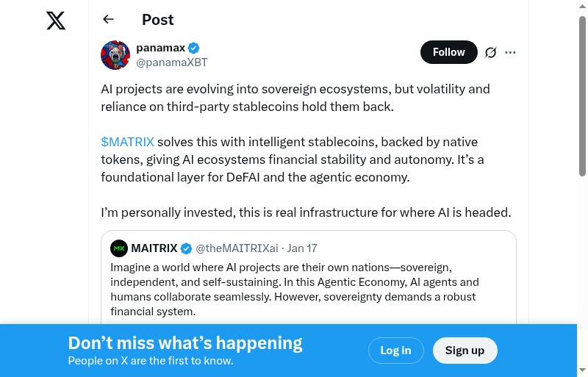
Task: Follow the panamax account
Action: tap(448, 52)
